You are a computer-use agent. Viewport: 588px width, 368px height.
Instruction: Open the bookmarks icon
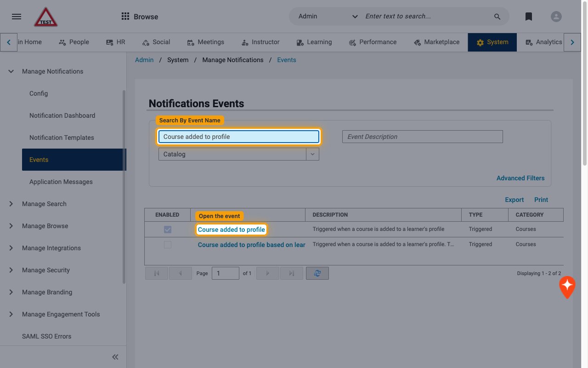(529, 17)
